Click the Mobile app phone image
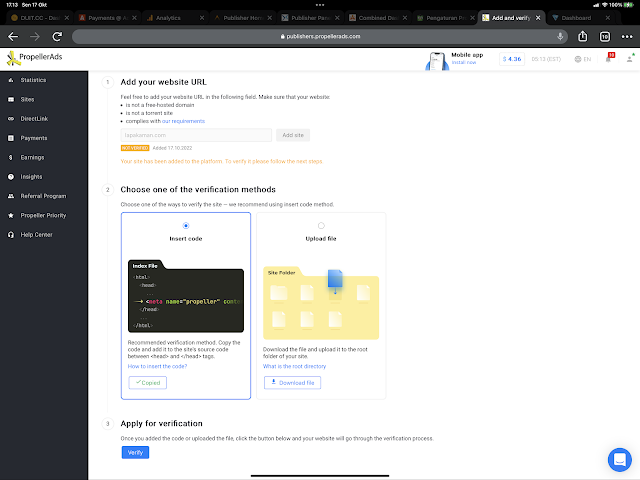 437,61
